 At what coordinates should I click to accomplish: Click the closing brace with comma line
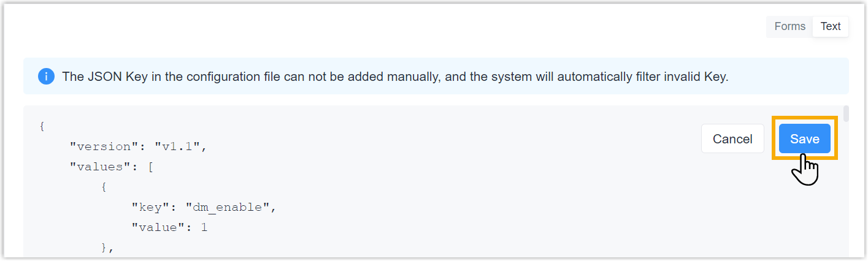click(108, 248)
